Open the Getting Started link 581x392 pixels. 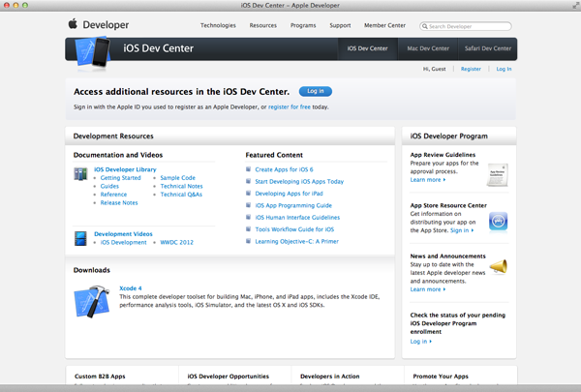pos(120,177)
